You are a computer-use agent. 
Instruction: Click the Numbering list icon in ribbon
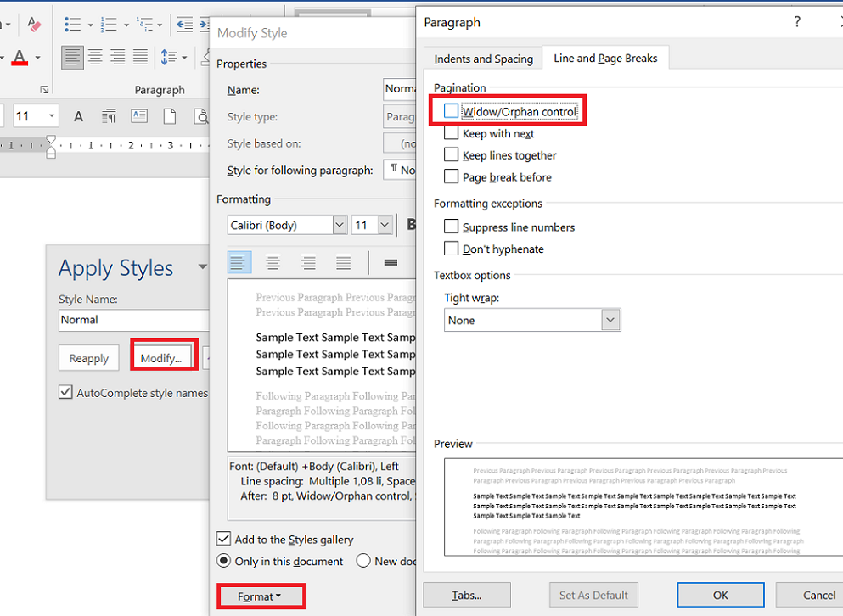[109, 25]
